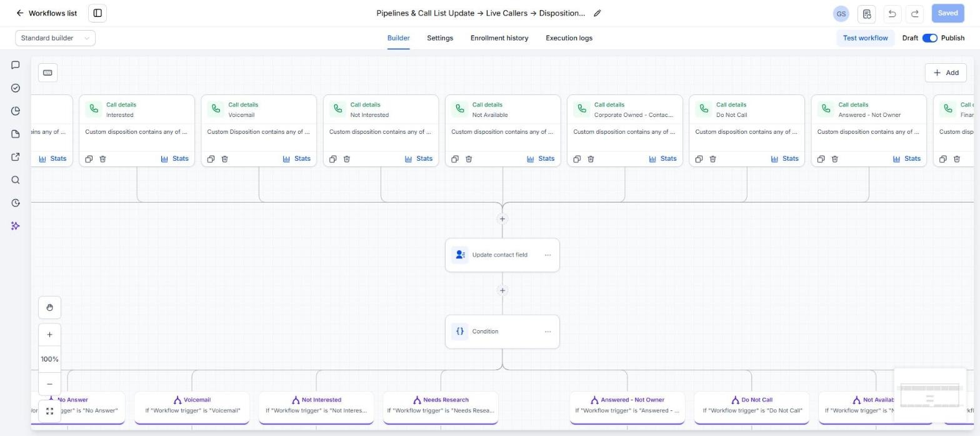Screen dimensions: 980x436
Task: Undo the last workflow change
Action: (892, 13)
